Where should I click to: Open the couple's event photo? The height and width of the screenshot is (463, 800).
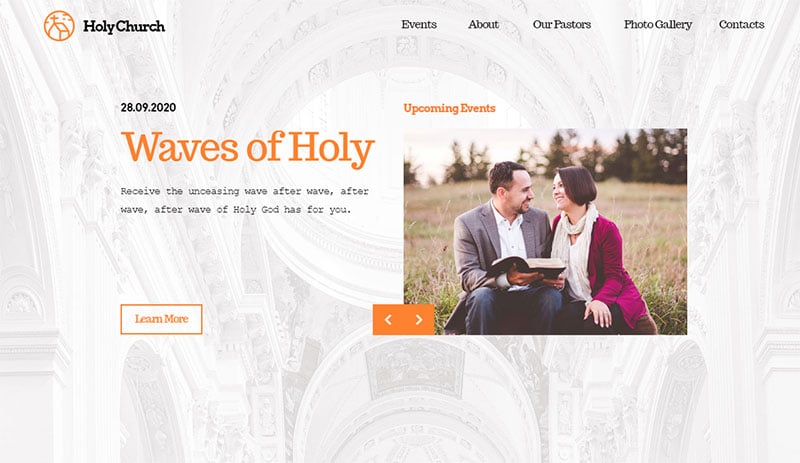(x=545, y=232)
